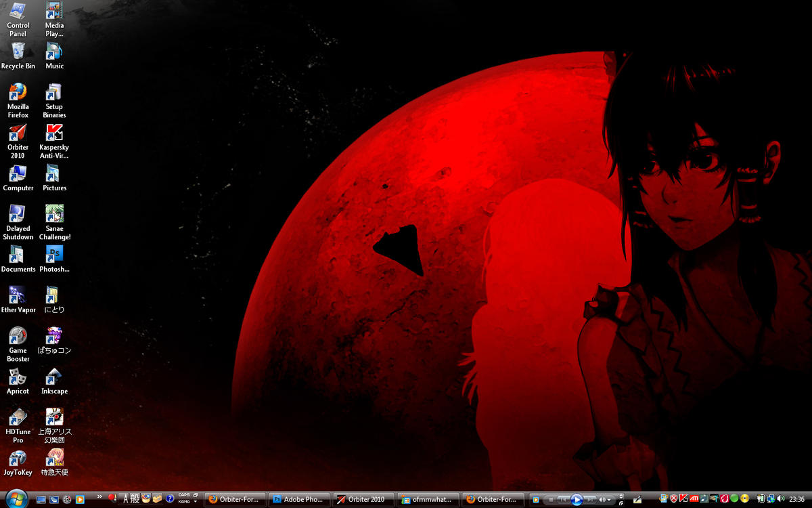
Task: Toggle the CAPS indicator on language bar
Action: pyautogui.click(x=184, y=496)
